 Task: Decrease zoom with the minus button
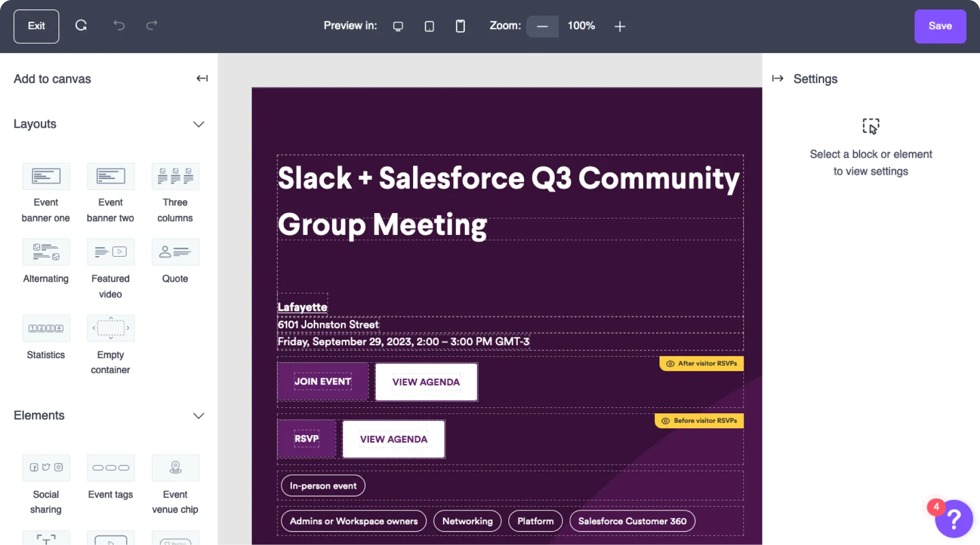click(542, 26)
